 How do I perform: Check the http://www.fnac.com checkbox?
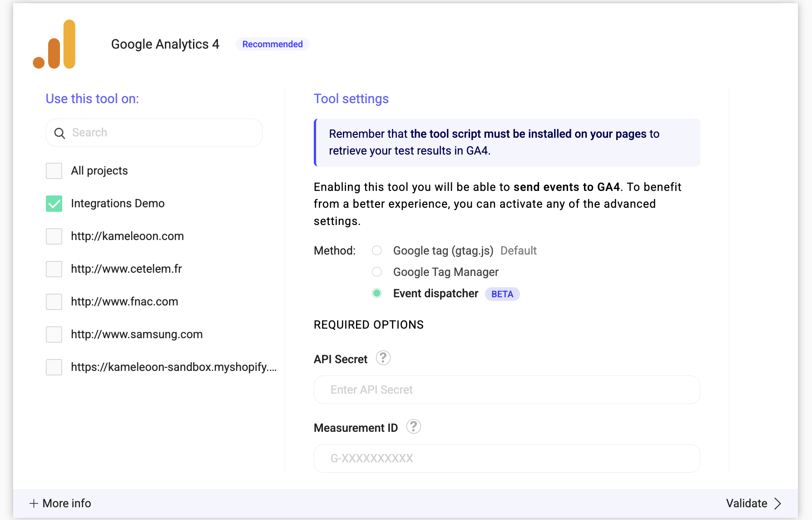(x=54, y=302)
